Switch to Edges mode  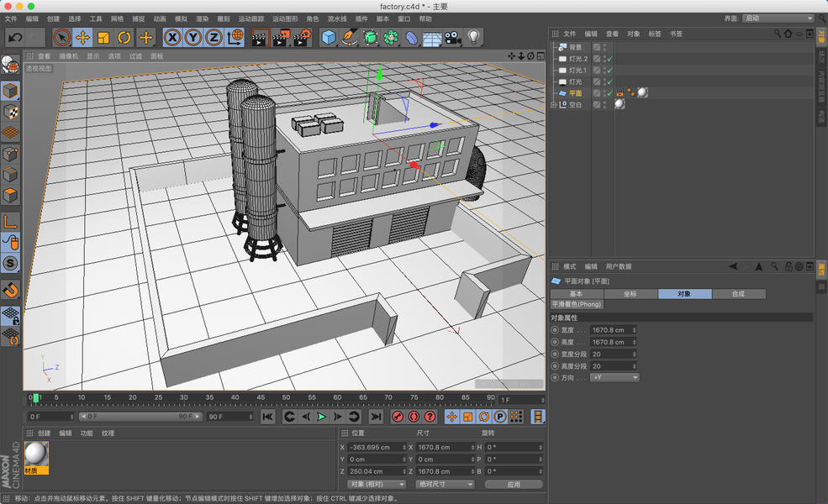click(x=11, y=175)
